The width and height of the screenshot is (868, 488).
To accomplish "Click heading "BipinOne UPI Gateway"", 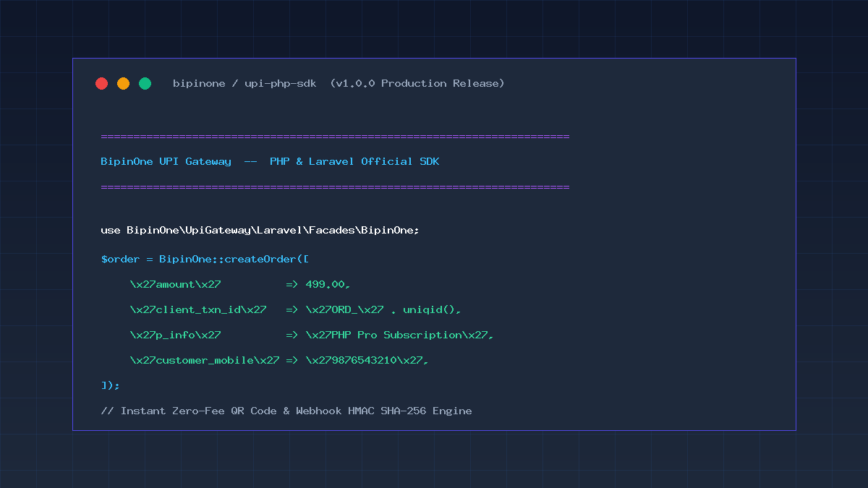I will pos(166,161).
